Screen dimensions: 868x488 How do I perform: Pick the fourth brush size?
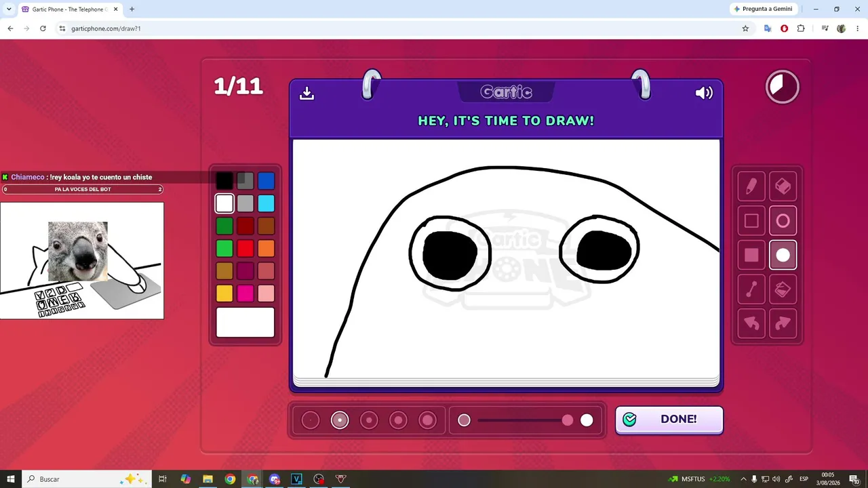pyautogui.click(x=398, y=420)
